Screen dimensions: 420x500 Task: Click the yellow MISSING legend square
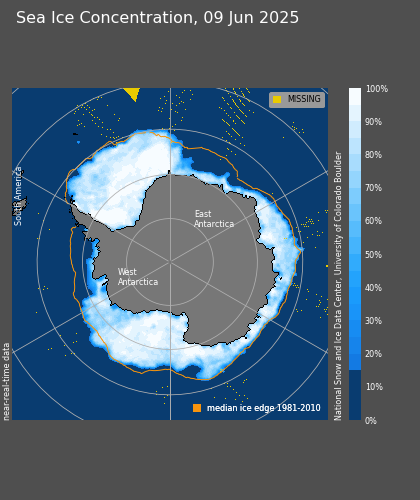(277, 99)
